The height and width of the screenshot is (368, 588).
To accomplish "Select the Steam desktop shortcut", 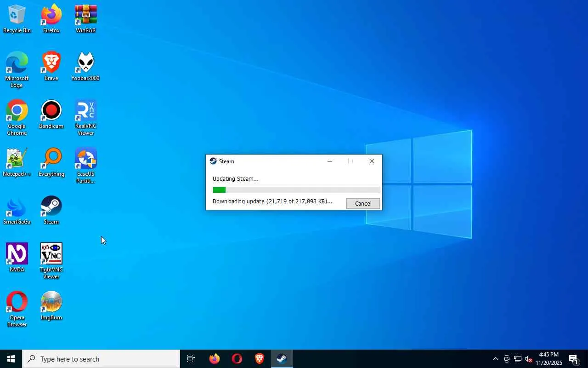I will tap(51, 211).
